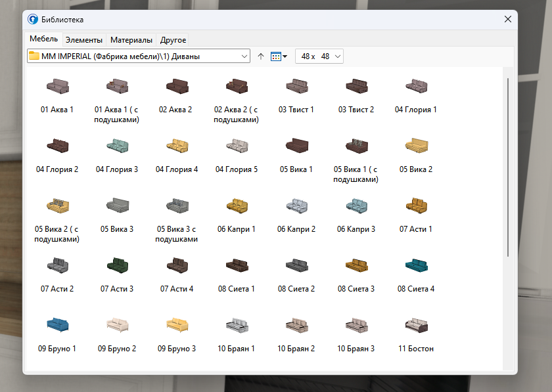
Task: Select the 06 Капри 1 sofa model
Action: [237, 206]
